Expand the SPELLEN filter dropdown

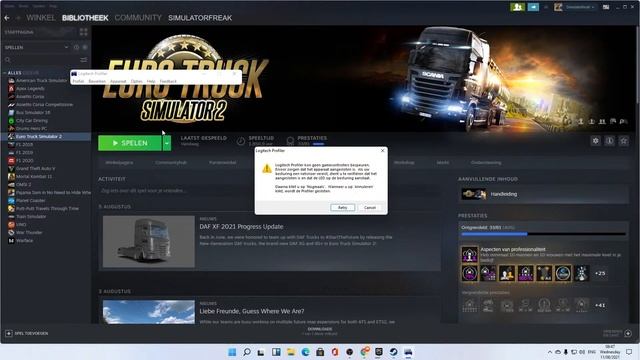pyautogui.click(x=67, y=47)
